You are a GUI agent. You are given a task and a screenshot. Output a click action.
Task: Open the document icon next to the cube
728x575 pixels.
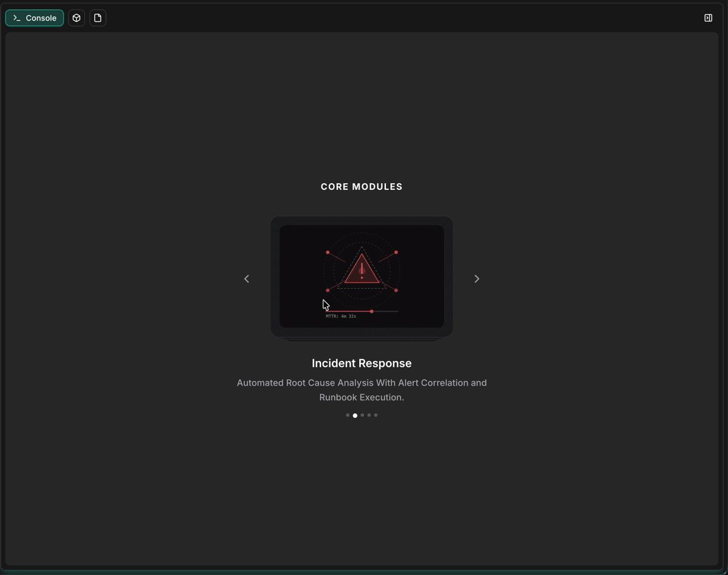click(98, 18)
